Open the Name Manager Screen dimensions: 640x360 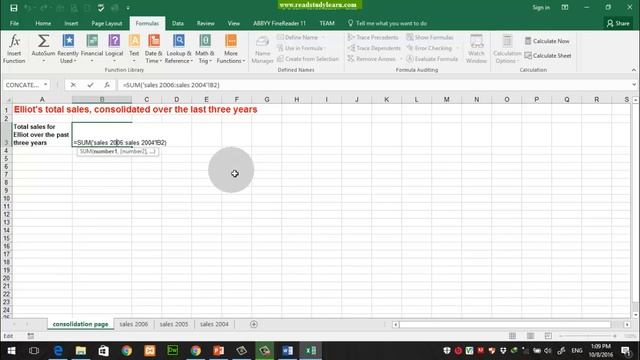click(262, 49)
